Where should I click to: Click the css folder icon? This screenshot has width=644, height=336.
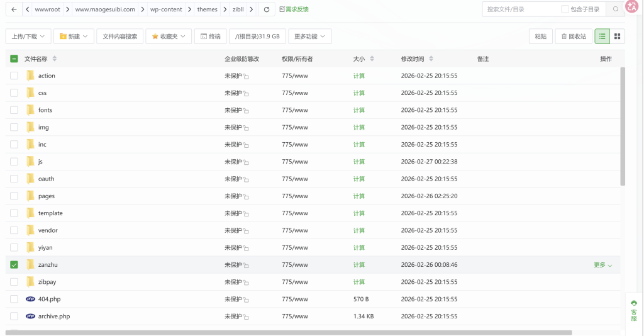(x=30, y=93)
